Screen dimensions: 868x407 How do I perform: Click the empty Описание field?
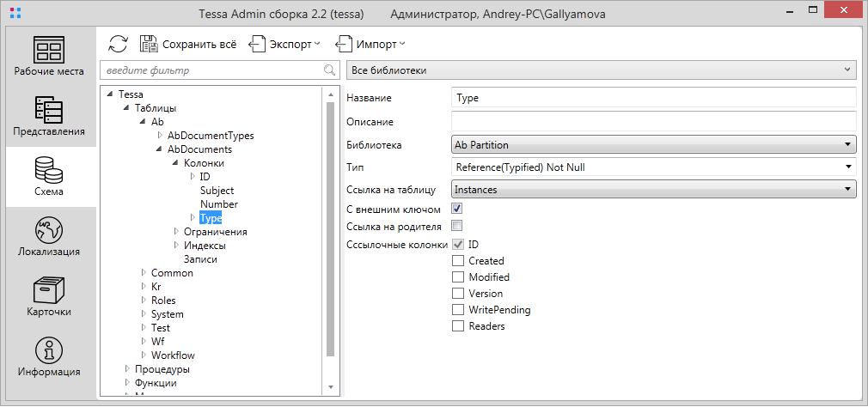[x=654, y=121]
